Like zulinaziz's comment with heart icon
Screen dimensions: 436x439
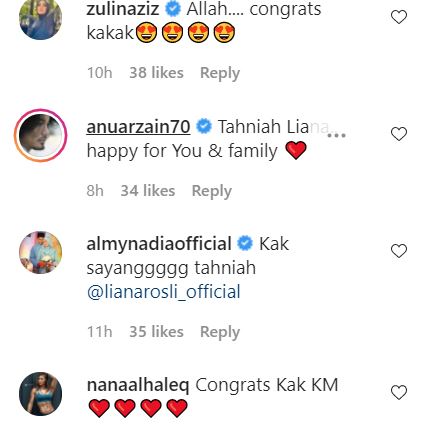click(399, 17)
